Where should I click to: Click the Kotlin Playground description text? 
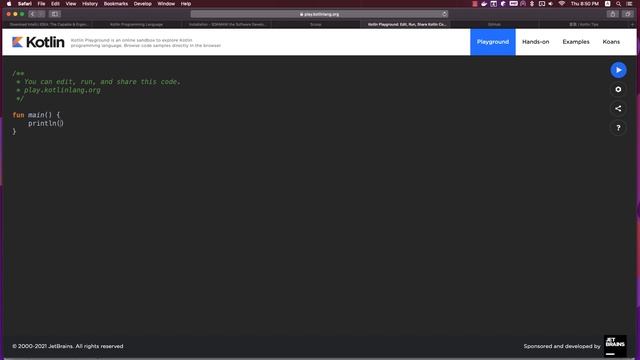point(146,43)
